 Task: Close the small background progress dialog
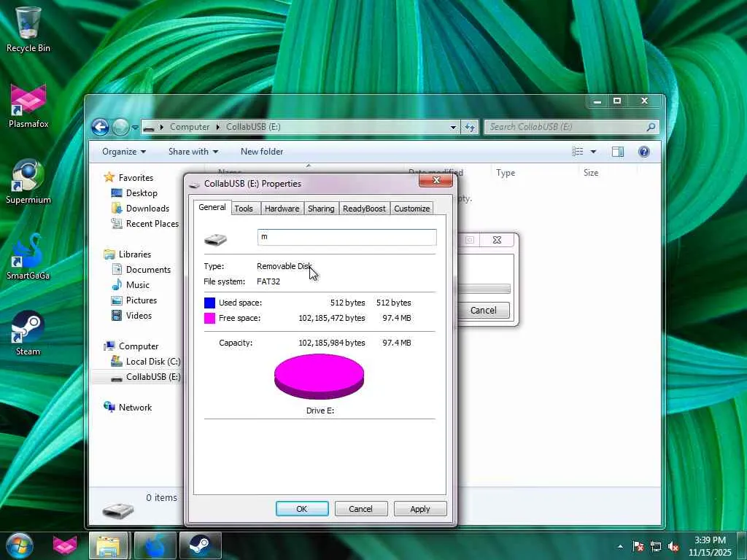tap(497, 240)
